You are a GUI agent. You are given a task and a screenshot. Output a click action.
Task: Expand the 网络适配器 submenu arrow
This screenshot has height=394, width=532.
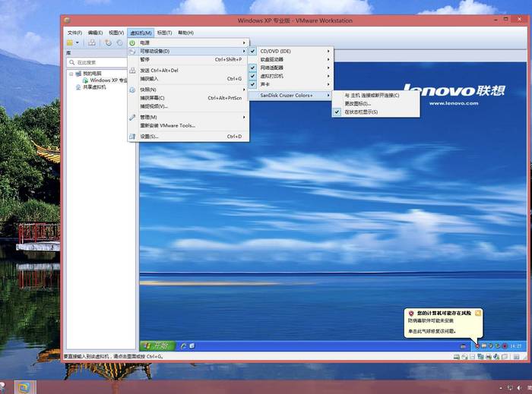(328, 68)
